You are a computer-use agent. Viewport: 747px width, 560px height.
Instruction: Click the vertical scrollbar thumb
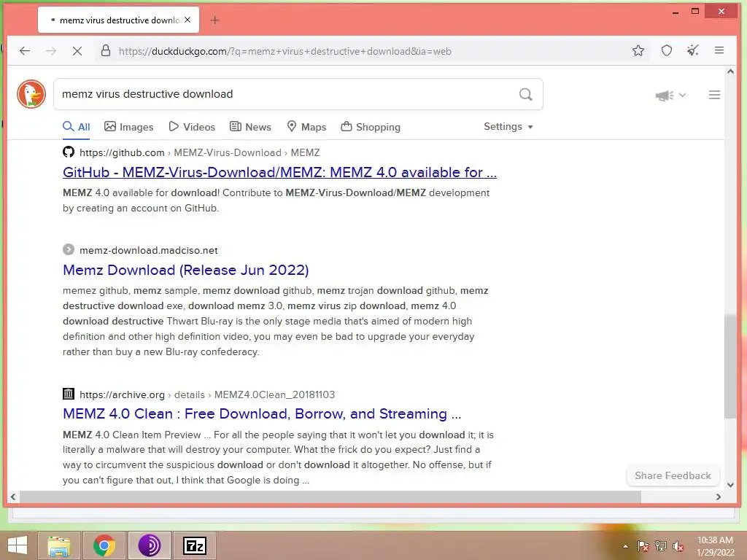(730, 367)
